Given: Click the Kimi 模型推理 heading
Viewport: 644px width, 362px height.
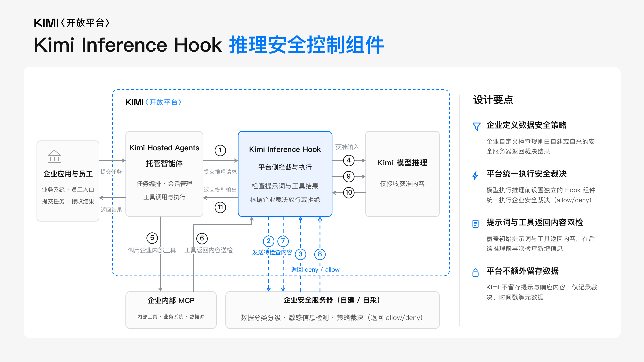Looking at the screenshot, I should pos(402,163).
